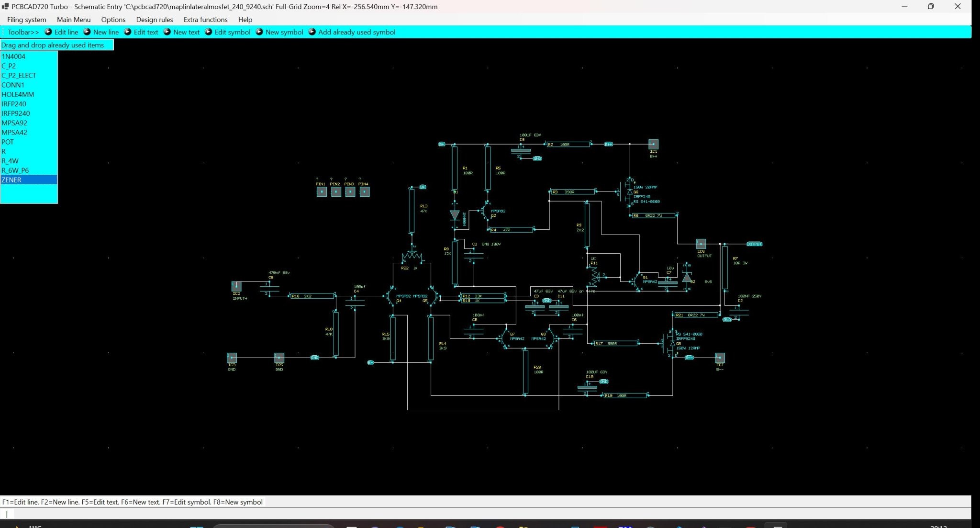
Task: Click the PIN4 pad symbol
Action: 365,192
